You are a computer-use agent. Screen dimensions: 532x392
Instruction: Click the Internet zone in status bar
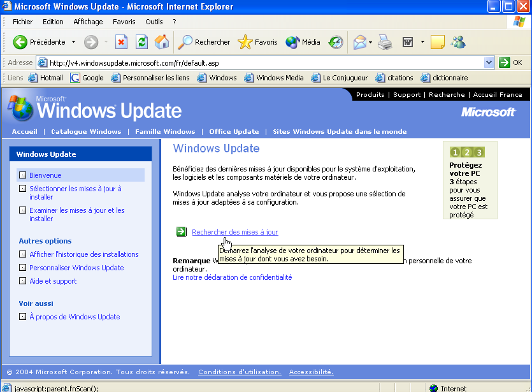point(448,388)
